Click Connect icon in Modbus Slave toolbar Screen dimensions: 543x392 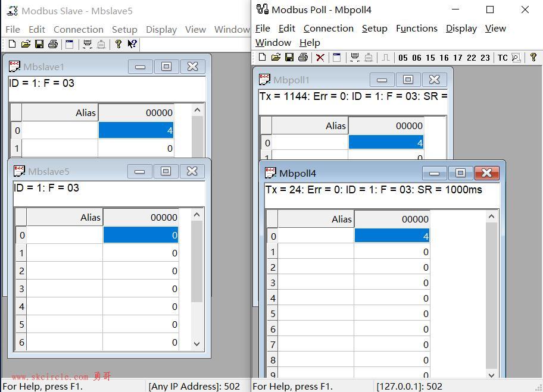pos(88,44)
